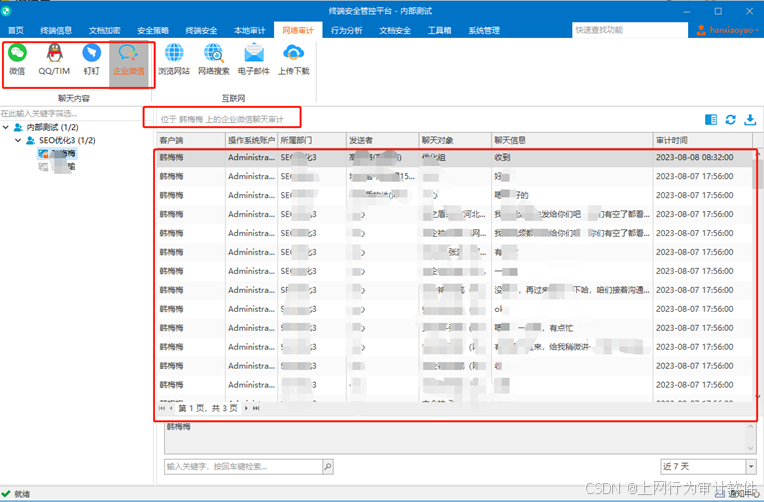
Task: Toggle the column layout panel icon
Action: point(711,119)
